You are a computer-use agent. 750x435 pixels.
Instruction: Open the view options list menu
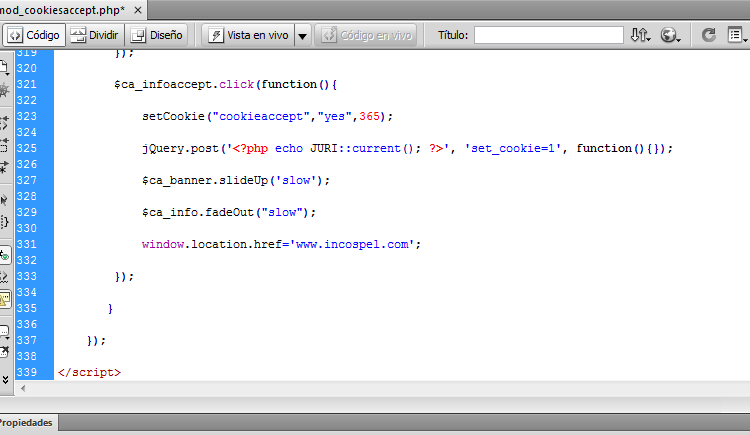pos(737,35)
